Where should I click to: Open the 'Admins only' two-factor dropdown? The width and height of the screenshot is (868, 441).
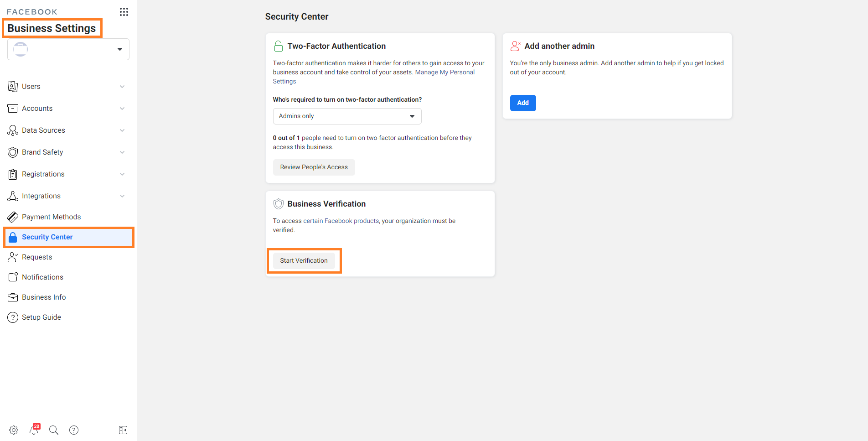pos(347,116)
